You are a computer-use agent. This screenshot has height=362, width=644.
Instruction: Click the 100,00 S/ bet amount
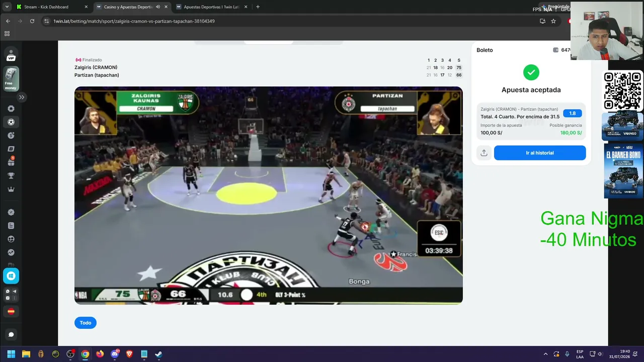click(x=492, y=133)
